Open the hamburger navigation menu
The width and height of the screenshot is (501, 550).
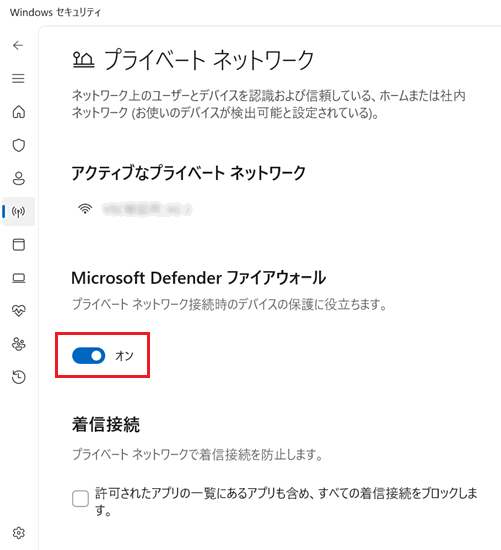click(x=18, y=78)
